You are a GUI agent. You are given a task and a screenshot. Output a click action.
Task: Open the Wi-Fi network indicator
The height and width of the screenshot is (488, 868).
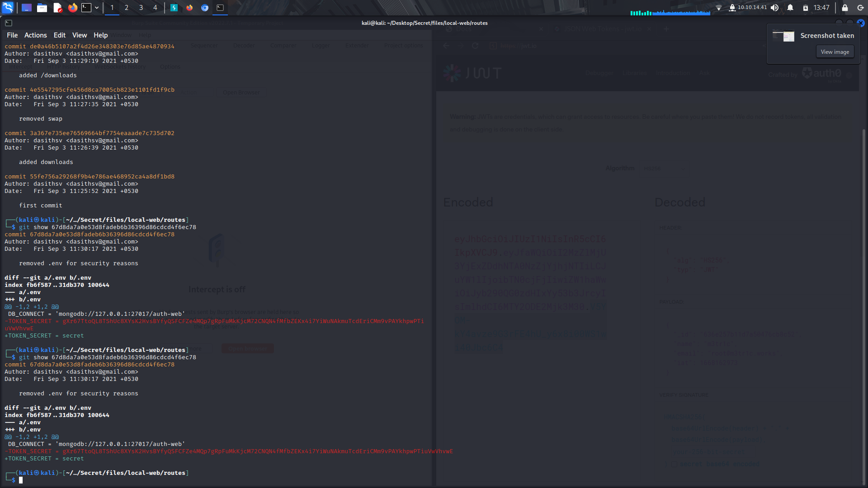[719, 8]
